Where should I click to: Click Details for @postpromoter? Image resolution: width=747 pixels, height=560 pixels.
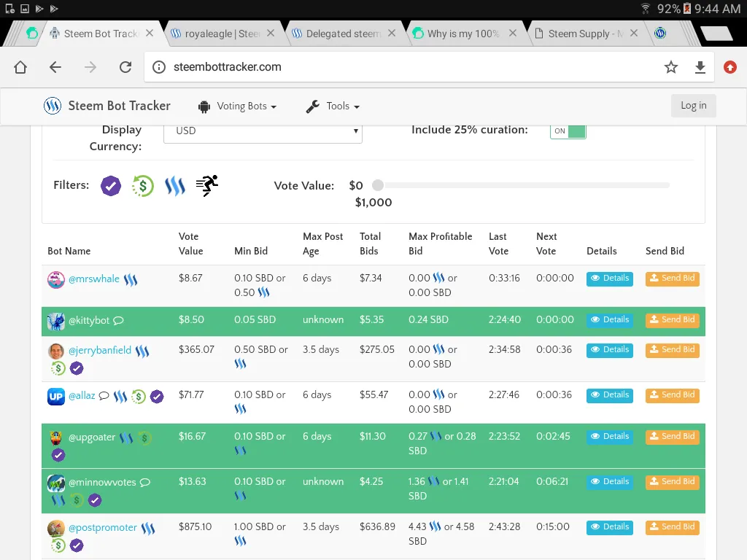(x=610, y=527)
